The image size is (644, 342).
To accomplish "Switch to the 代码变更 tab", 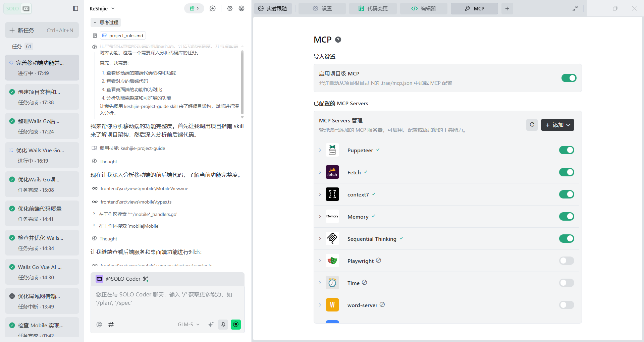I will click(373, 8).
